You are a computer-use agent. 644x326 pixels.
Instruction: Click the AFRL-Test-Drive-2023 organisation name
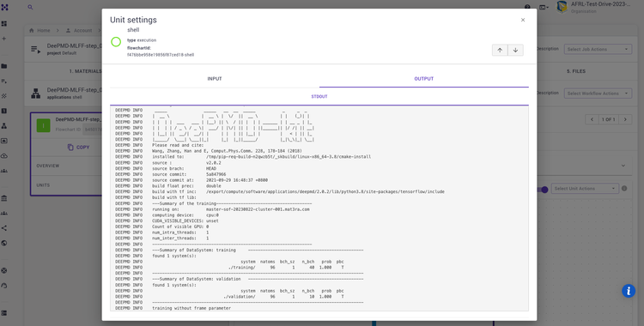tap(600, 4)
